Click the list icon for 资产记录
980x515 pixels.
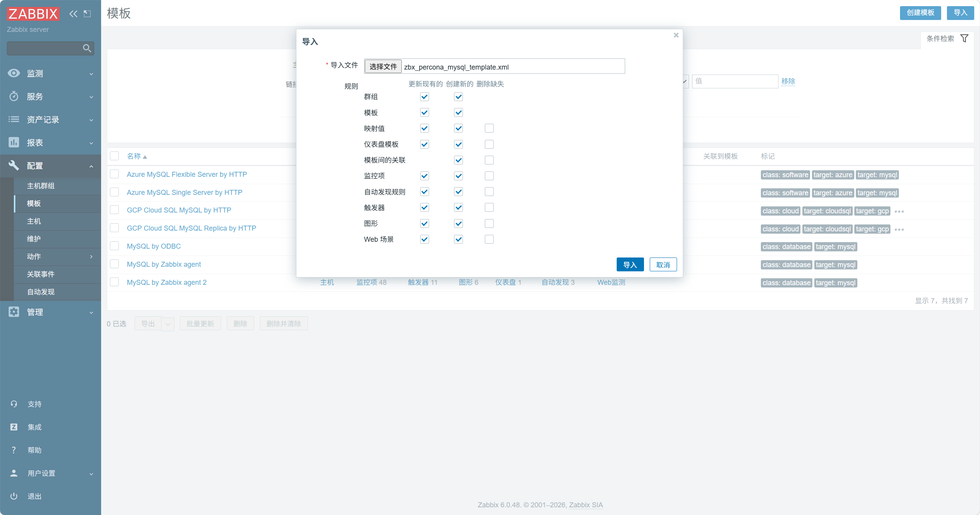pyautogui.click(x=14, y=119)
